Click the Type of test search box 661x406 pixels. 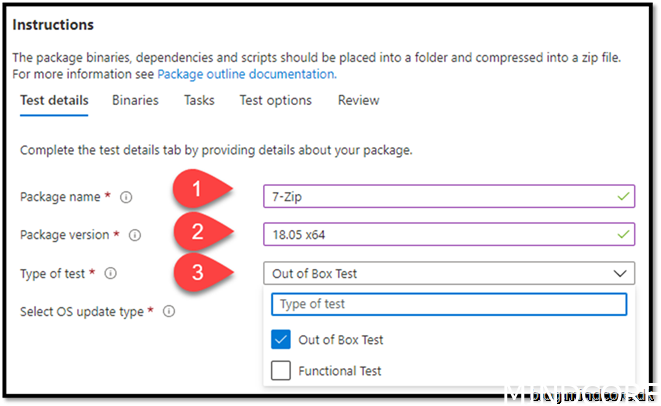click(x=448, y=304)
